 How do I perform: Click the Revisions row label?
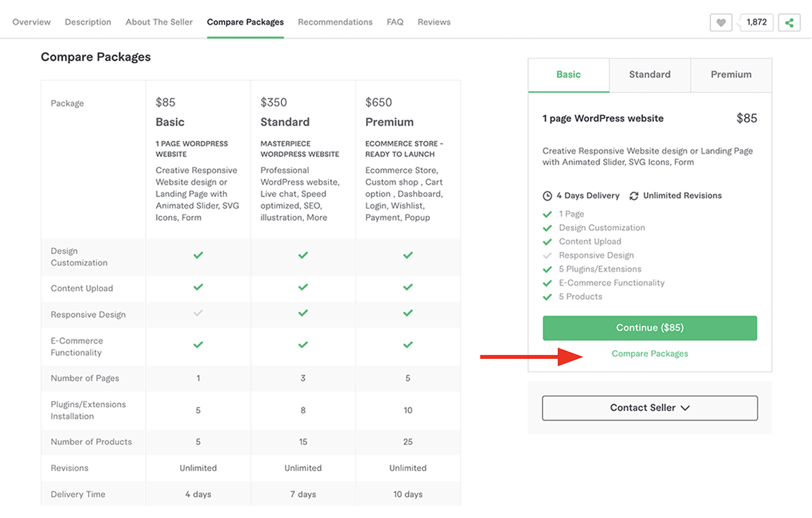(70, 468)
